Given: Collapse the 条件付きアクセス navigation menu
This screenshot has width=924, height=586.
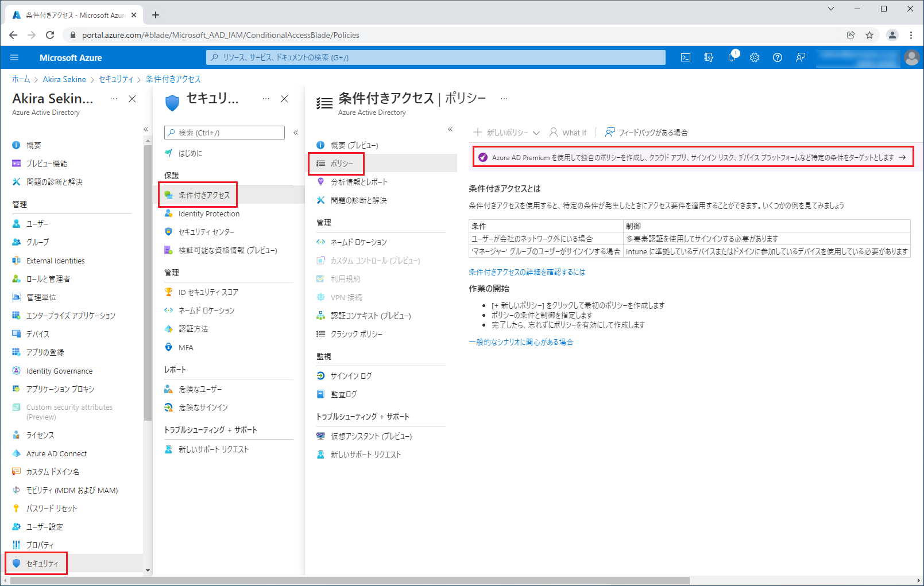Looking at the screenshot, I should click(x=450, y=129).
